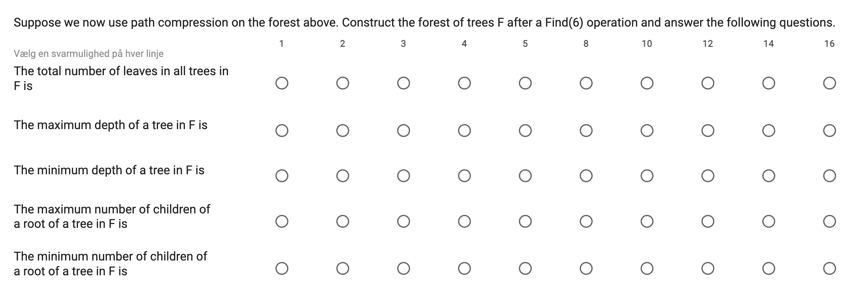
Task: Select 8 for total number of leaves
Action: [586, 83]
